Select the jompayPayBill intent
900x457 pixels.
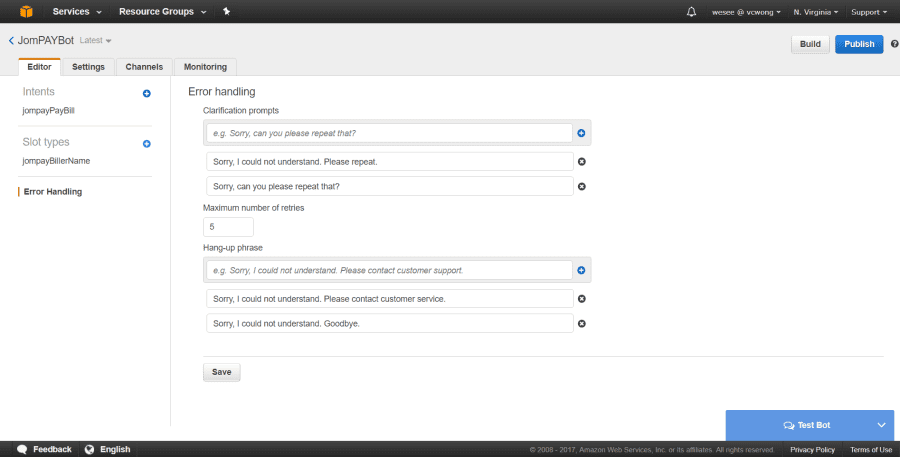point(49,111)
